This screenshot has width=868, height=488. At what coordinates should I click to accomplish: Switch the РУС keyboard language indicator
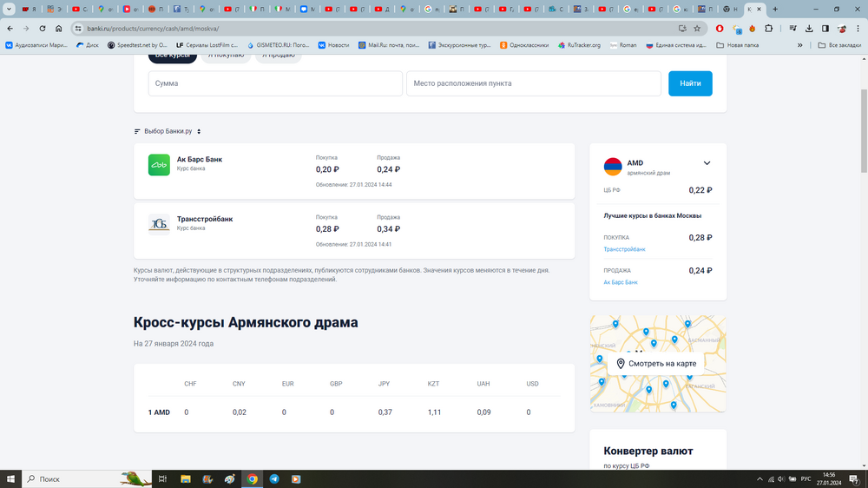pos(806,479)
